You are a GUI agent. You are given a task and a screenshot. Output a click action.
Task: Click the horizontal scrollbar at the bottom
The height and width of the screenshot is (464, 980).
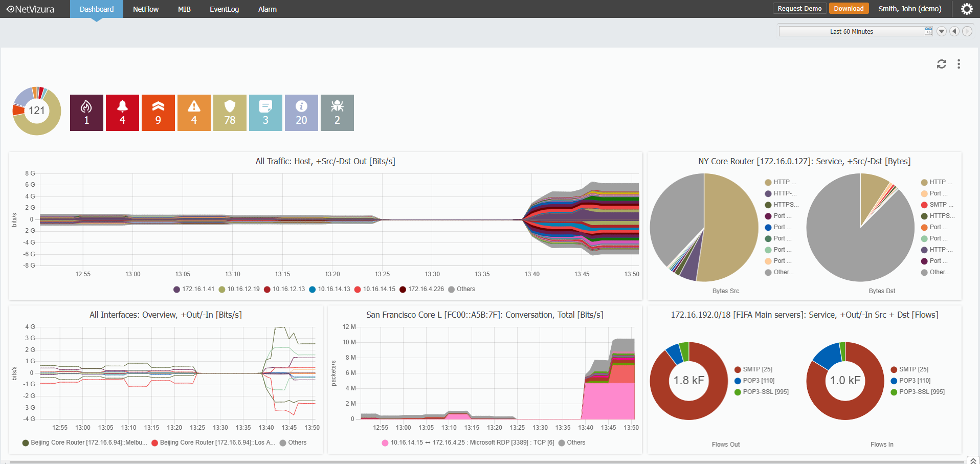click(486, 462)
